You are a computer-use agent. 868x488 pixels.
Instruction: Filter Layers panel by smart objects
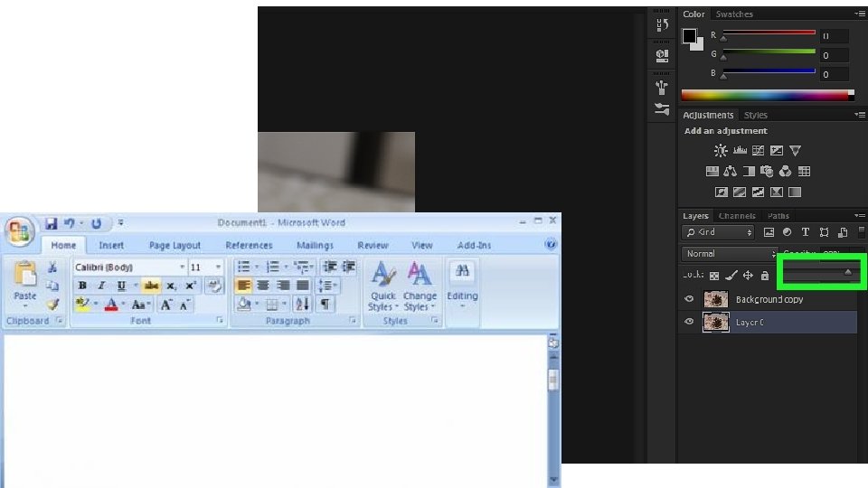843,232
